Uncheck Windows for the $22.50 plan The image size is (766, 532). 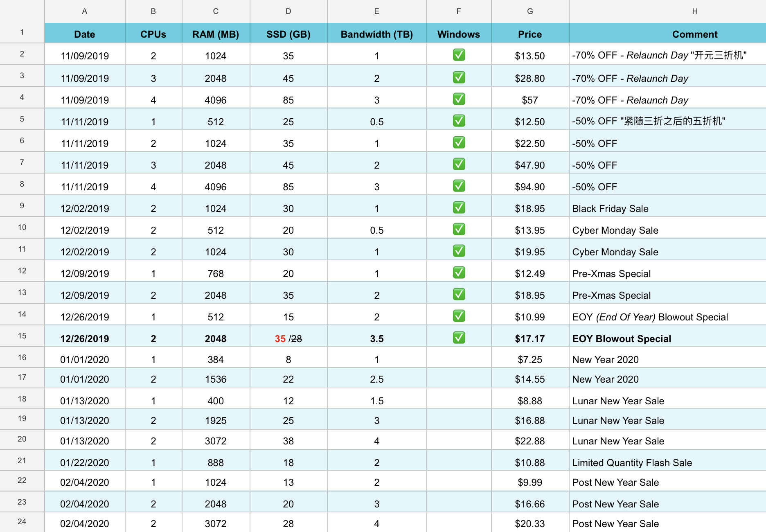459,142
